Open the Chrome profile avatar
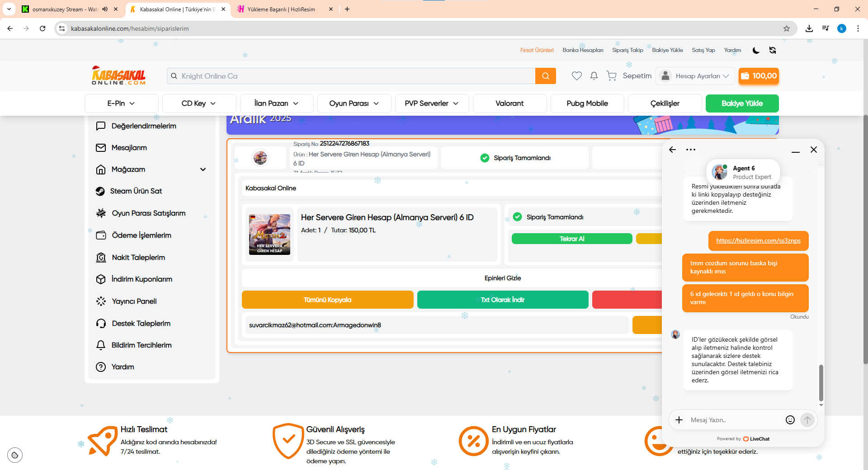Viewport: 868px width, 470px height. tap(842, 28)
